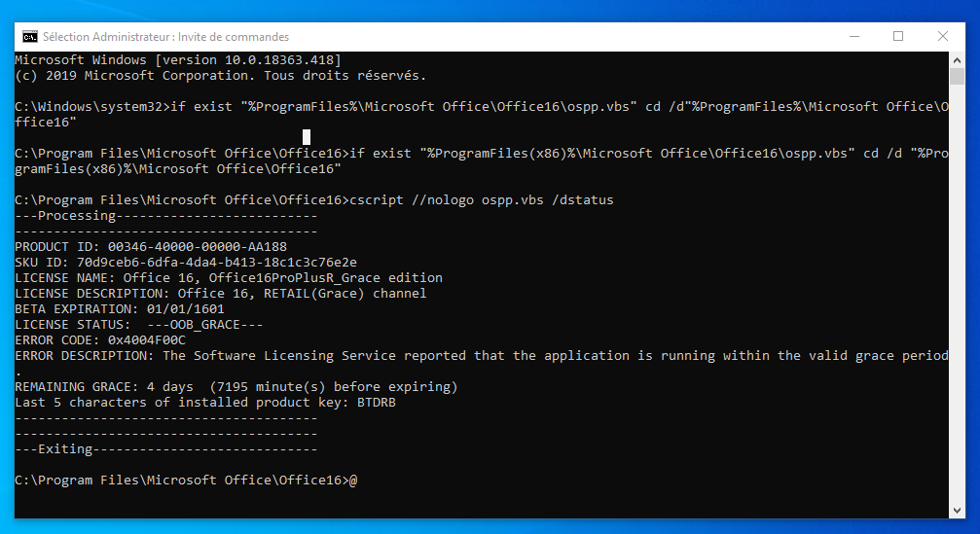Image resolution: width=980 pixels, height=534 pixels.
Task: Click the 'gramFiles(x86)%\Microsoft Office\Office16"' line
Action: (x=178, y=168)
